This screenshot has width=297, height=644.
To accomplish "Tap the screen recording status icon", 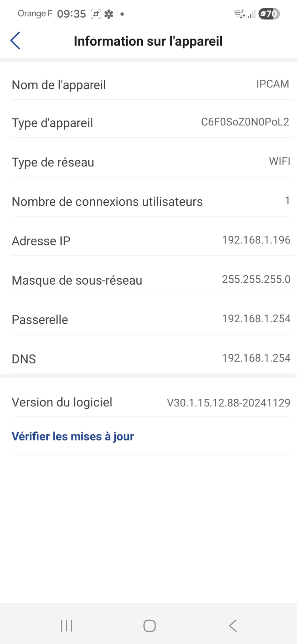I will 96,13.
